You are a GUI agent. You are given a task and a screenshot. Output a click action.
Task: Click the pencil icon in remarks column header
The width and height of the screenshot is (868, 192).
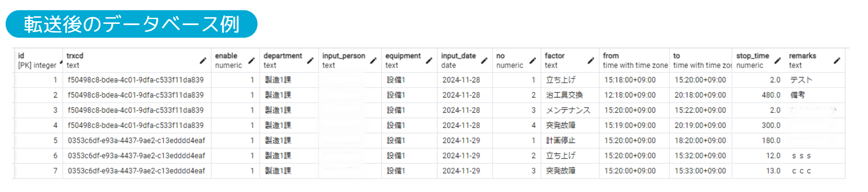[837, 61]
